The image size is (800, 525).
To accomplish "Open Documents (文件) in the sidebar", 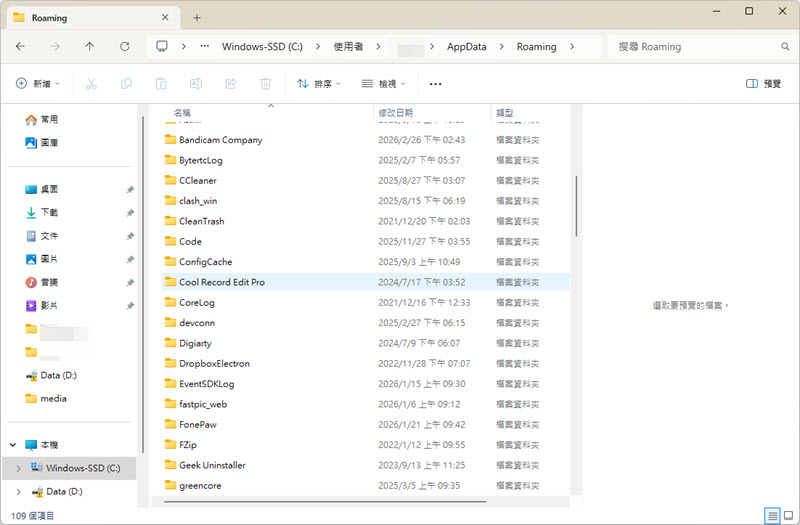I will tap(42, 236).
